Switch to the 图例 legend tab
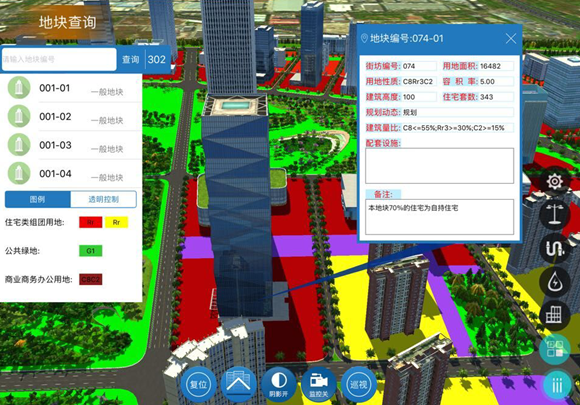The height and width of the screenshot is (405, 580). point(37,199)
